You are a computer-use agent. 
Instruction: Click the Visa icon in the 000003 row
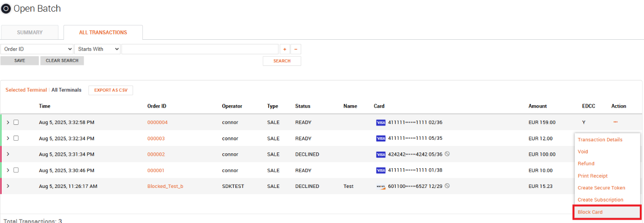click(x=381, y=138)
